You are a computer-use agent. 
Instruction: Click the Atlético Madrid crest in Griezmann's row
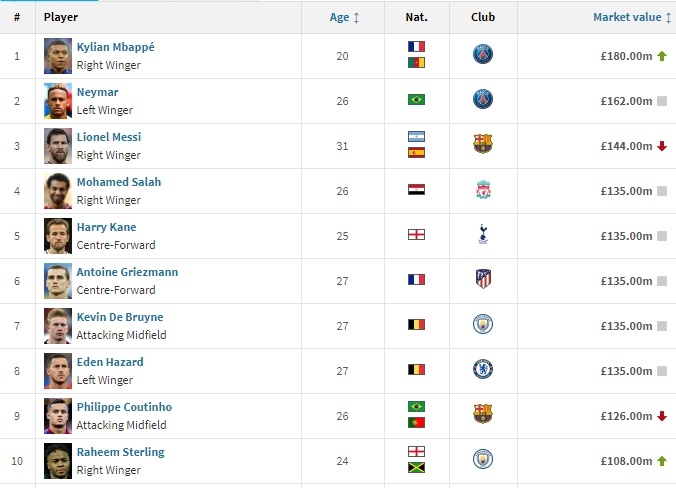coord(483,280)
